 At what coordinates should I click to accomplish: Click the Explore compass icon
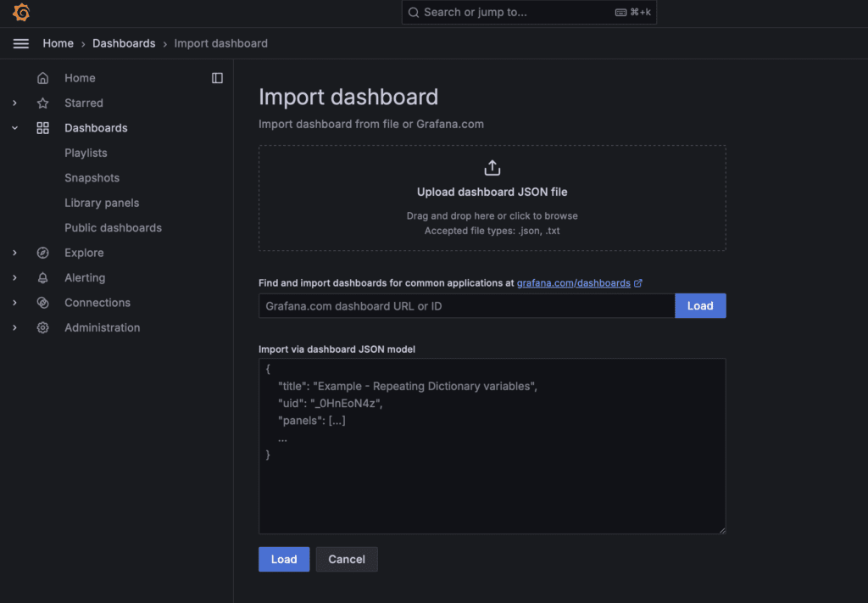(42, 253)
